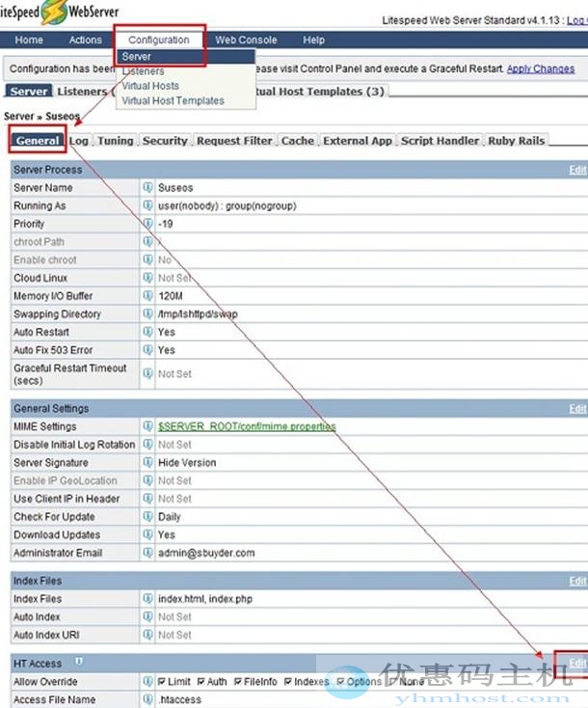Toggle the FileInfo override checkbox

pyautogui.click(x=240, y=682)
